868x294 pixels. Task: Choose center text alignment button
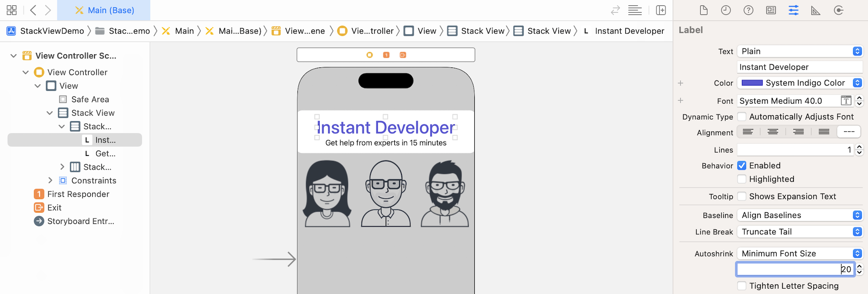coord(773,132)
